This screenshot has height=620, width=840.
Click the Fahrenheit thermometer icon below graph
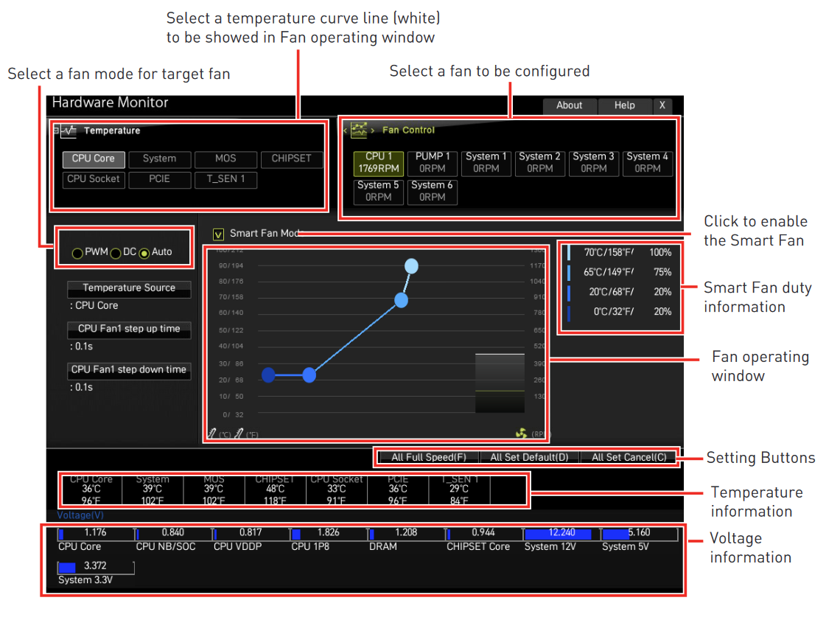click(239, 433)
